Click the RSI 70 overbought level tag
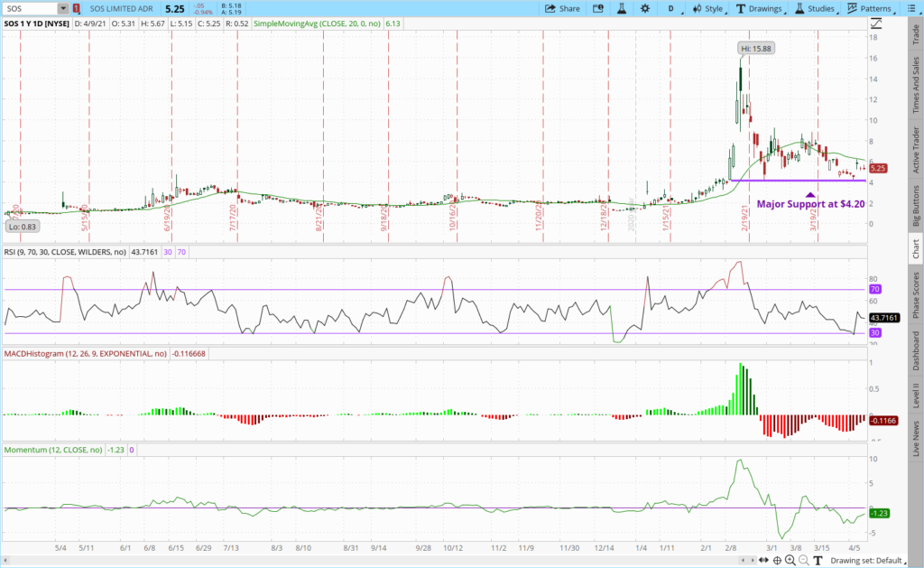Viewport: 924px width, 568px height. point(875,289)
